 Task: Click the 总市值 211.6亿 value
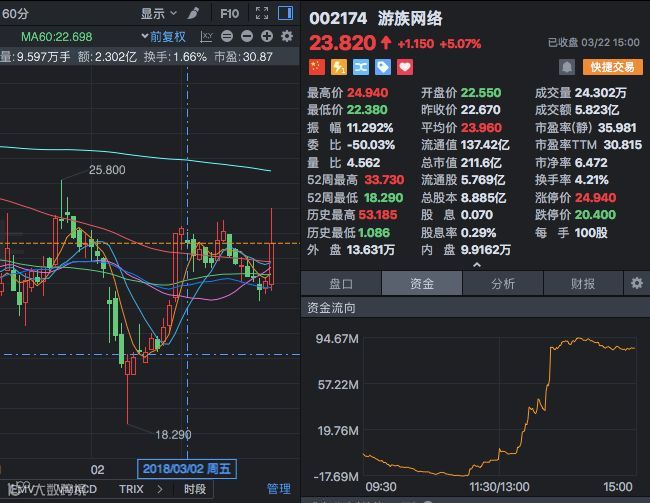[481, 163]
